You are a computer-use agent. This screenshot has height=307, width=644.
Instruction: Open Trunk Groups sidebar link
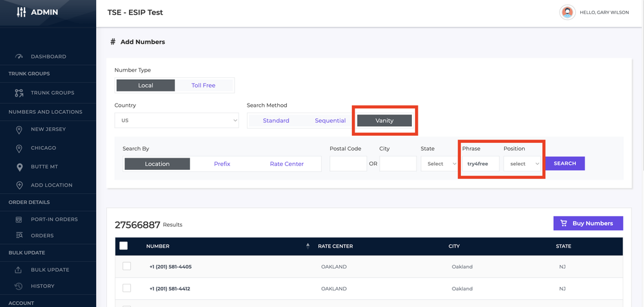coord(52,93)
